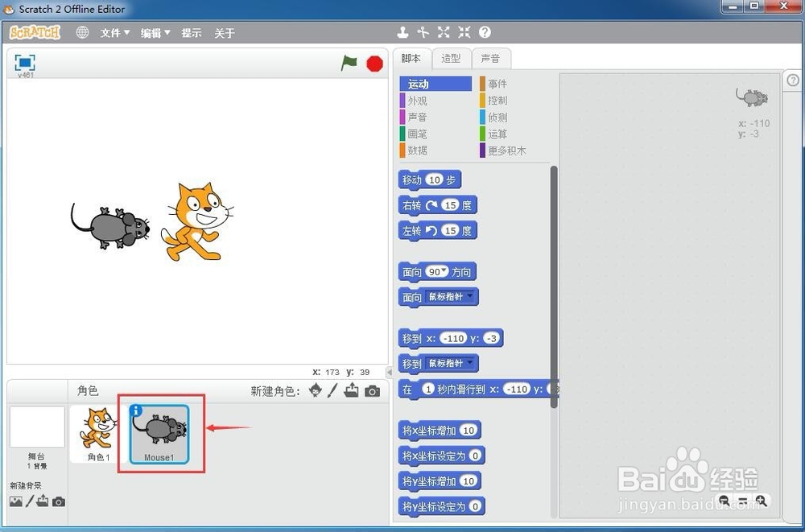Select the 角色1 cat sprite thumbnail
The image size is (805, 532).
(97, 433)
